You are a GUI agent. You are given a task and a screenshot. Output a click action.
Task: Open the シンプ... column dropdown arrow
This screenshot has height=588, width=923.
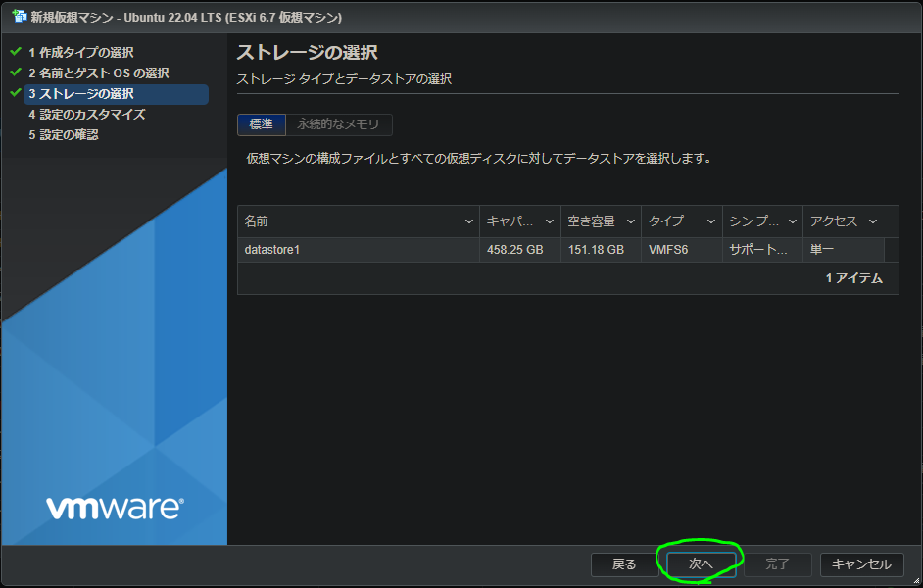(x=793, y=221)
